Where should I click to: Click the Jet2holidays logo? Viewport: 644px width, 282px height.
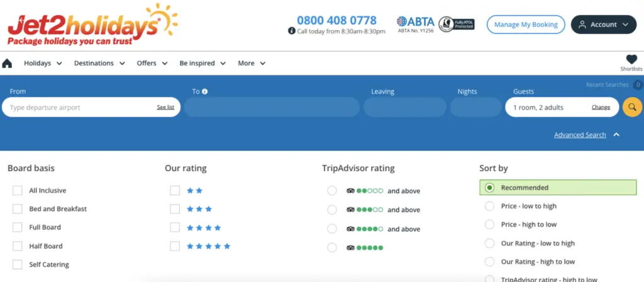tap(93, 25)
